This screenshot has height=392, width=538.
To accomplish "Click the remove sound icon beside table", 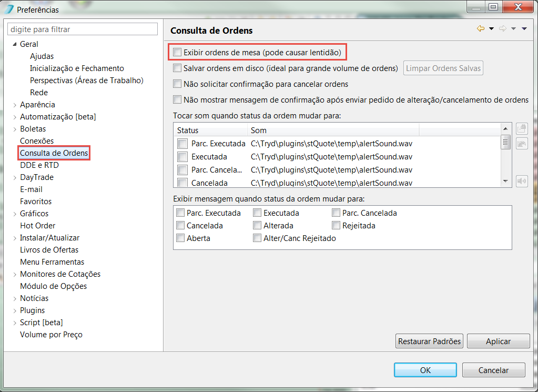I will [x=522, y=144].
